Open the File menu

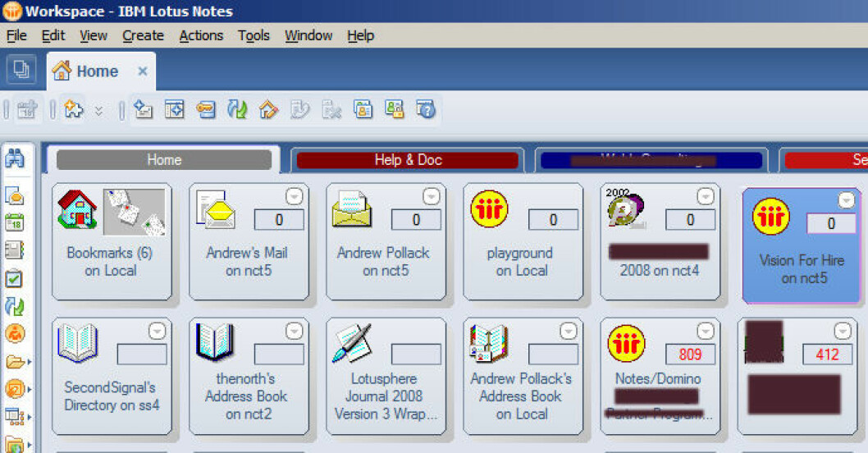pyautogui.click(x=16, y=35)
